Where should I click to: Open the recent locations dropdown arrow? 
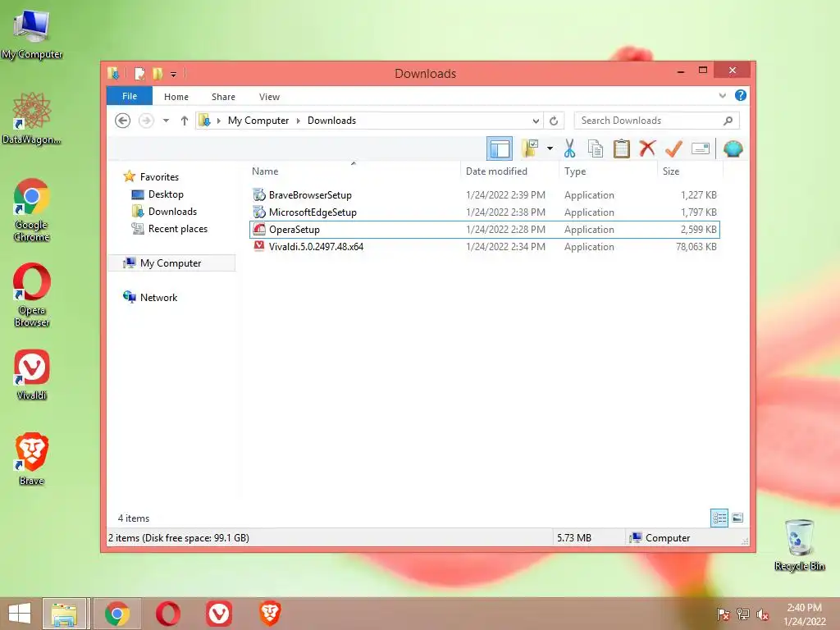coord(166,121)
